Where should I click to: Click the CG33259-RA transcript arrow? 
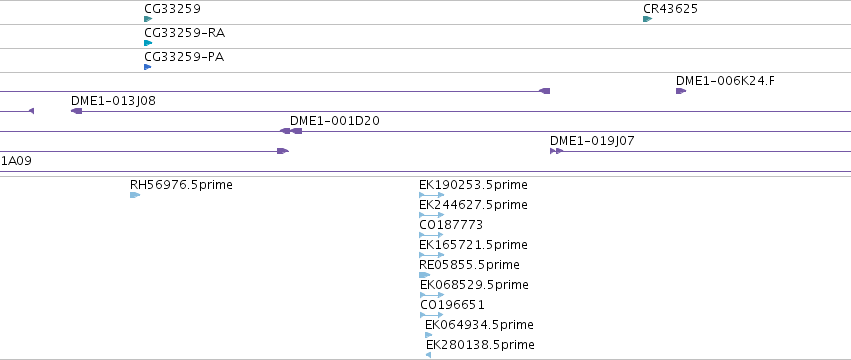tap(148, 43)
